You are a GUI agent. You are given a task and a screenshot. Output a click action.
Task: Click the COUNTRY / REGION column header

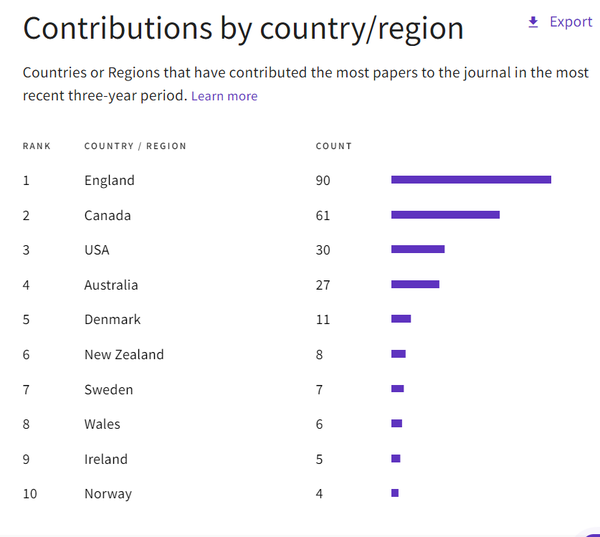(x=135, y=146)
